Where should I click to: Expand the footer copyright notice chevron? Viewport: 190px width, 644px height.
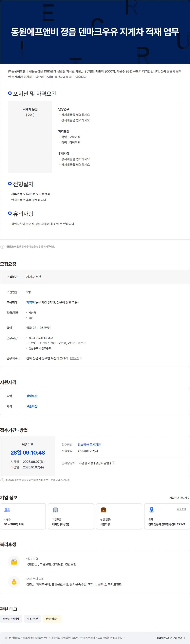point(124,638)
